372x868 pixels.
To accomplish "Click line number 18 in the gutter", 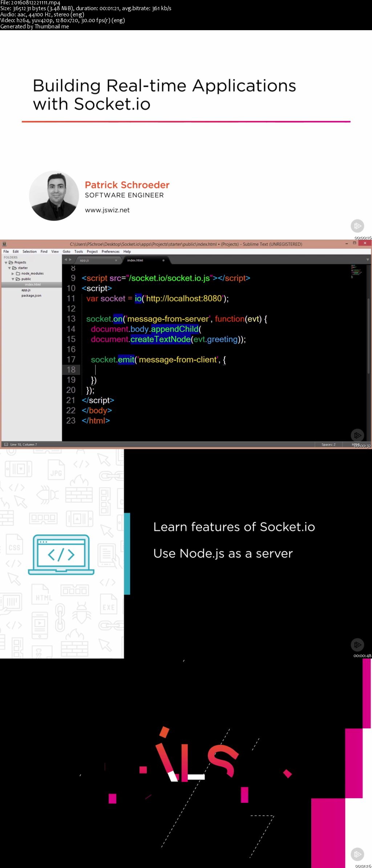I will pyautogui.click(x=71, y=370).
